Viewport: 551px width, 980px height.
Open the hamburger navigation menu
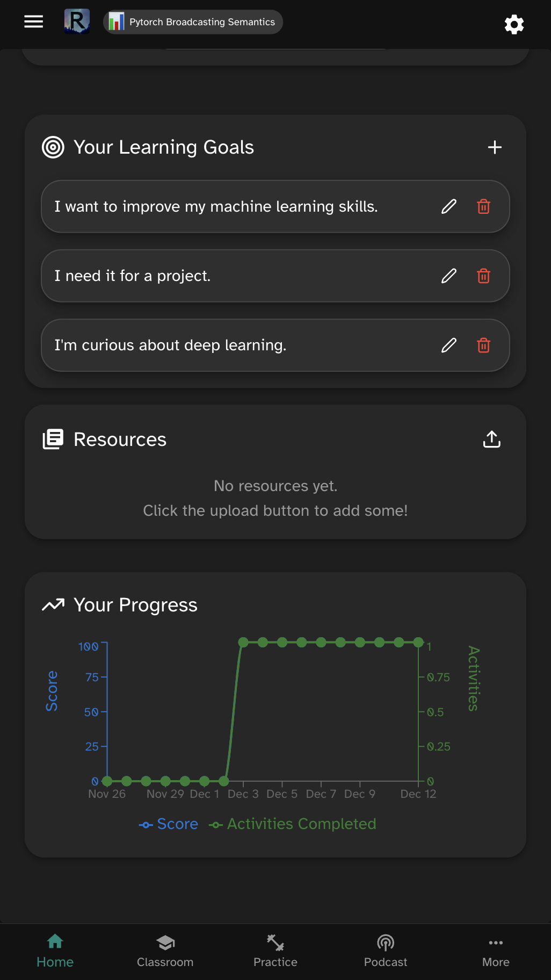point(33,21)
